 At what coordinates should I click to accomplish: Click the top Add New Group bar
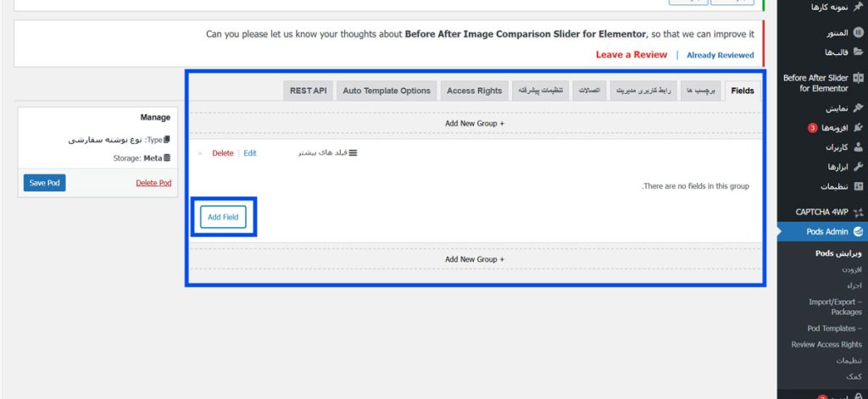475,124
